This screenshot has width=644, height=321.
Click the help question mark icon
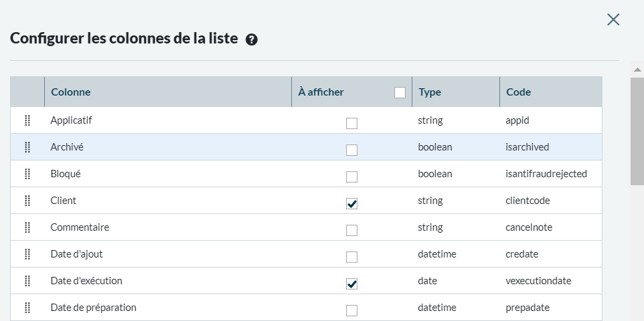[x=252, y=39]
